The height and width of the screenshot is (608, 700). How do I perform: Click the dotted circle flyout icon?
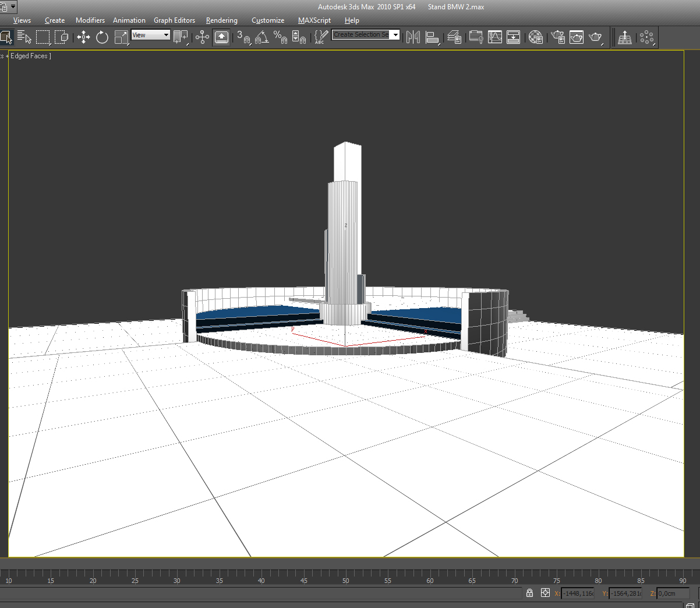pos(647,37)
